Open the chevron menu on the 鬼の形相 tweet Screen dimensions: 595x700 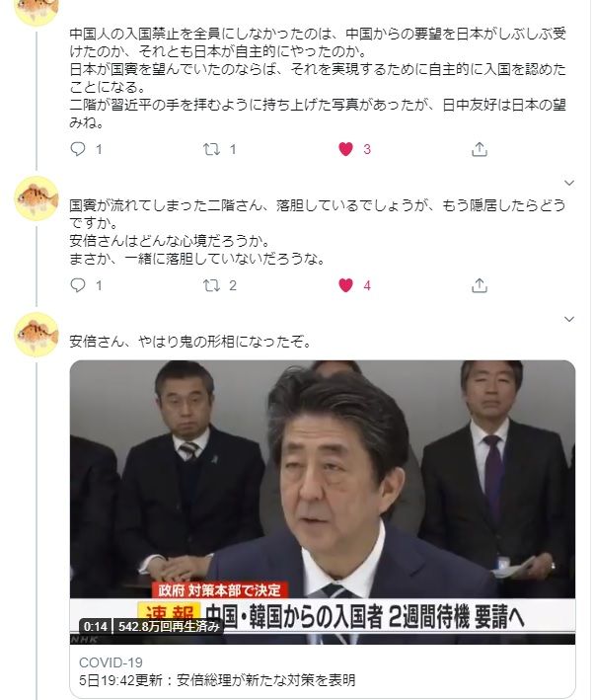(x=568, y=319)
